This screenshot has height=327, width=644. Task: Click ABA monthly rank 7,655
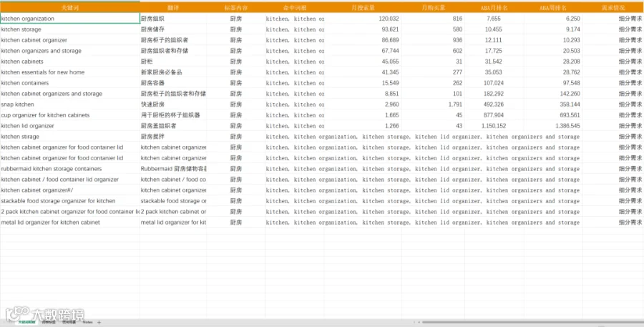(494, 19)
